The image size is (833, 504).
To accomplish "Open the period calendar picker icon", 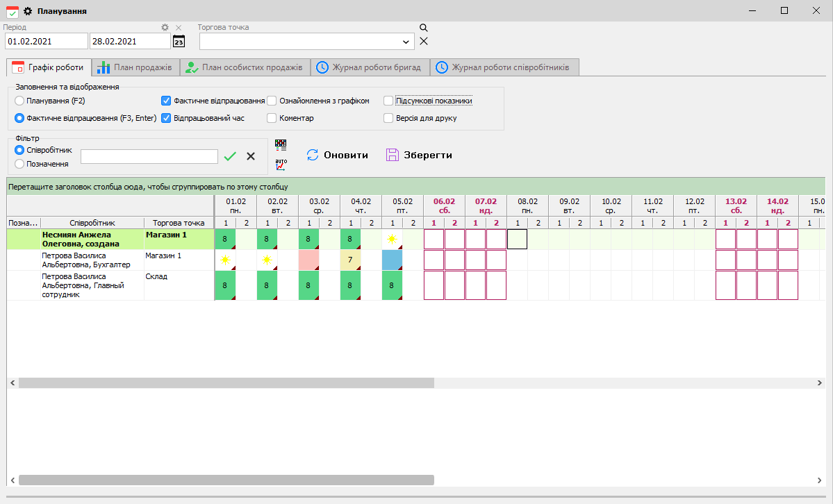I will coord(179,42).
